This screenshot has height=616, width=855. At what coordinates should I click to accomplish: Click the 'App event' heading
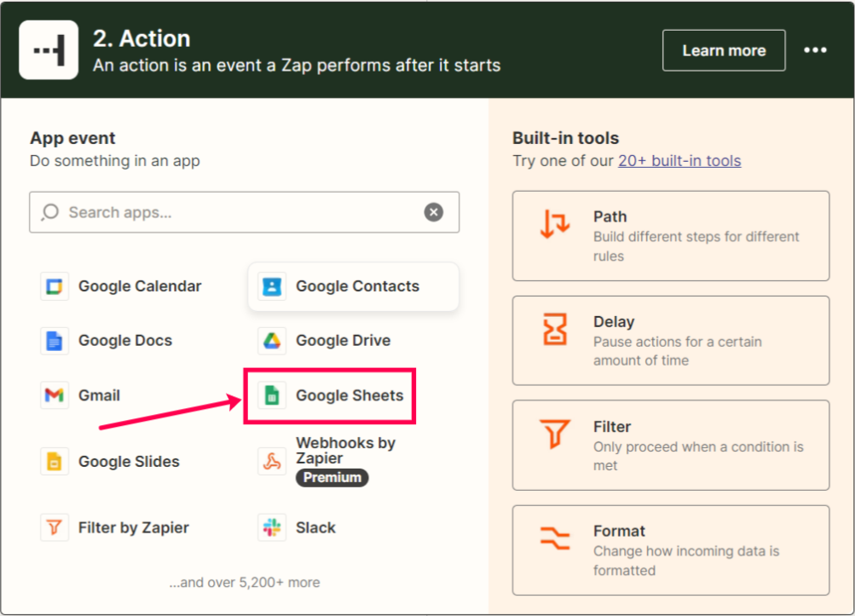72,138
